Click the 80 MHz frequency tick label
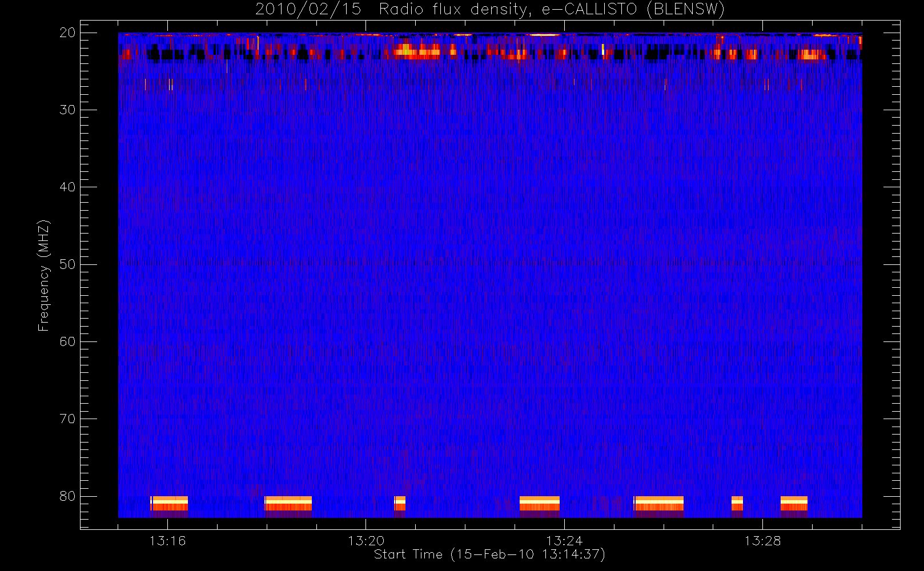The image size is (924, 571). coord(67,496)
